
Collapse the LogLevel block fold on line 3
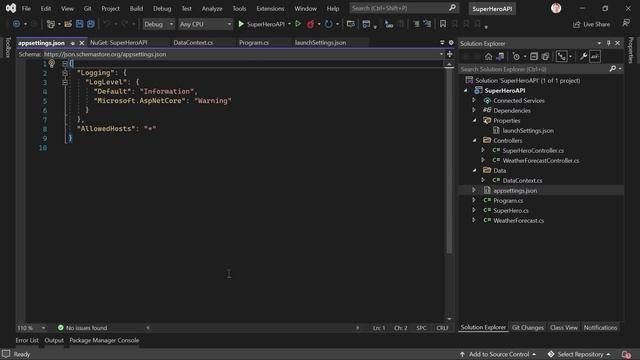[x=65, y=82]
